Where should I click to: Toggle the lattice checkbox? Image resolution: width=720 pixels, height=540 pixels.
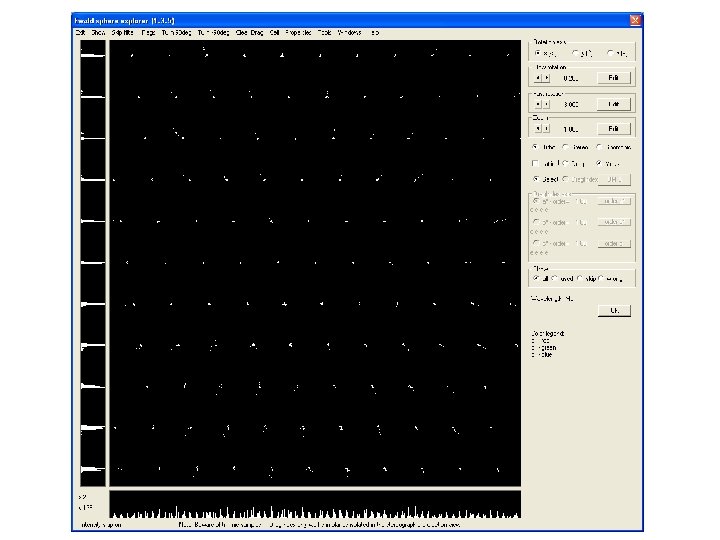(x=535, y=163)
